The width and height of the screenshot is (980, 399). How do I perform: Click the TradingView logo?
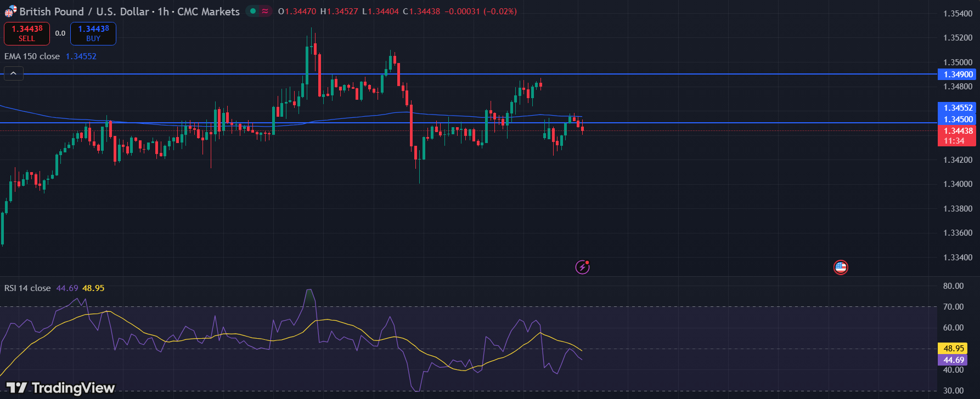coord(60,388)
